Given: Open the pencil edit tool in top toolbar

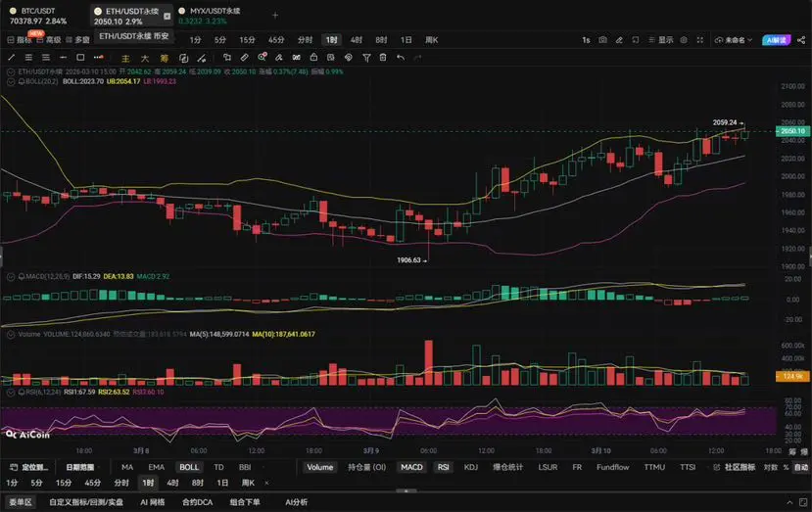Looking at the screenshot, I should click(x=619, y=40).
